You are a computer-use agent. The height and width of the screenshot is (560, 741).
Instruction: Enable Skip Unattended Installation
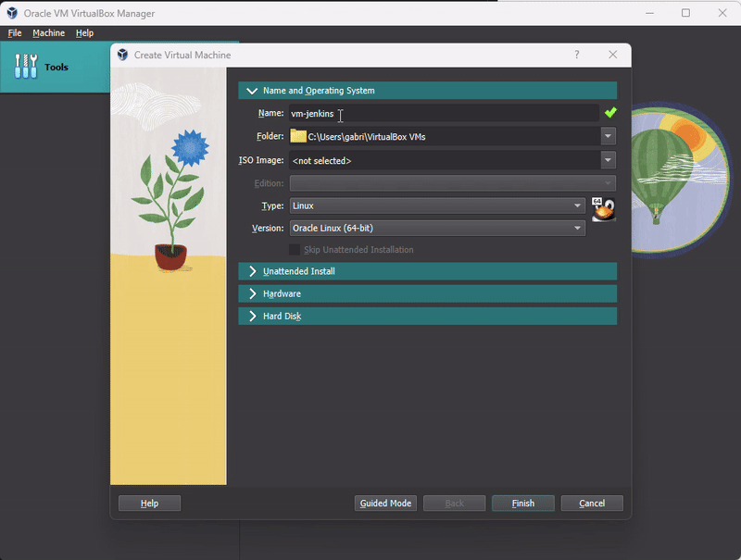tap(294, 250)
